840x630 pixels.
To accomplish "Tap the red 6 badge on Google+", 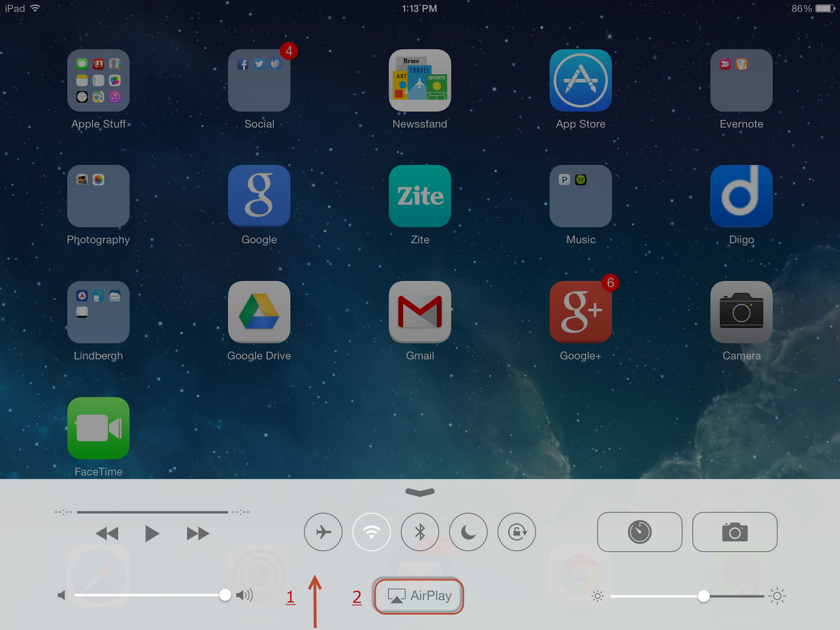I will click(611, 283).
